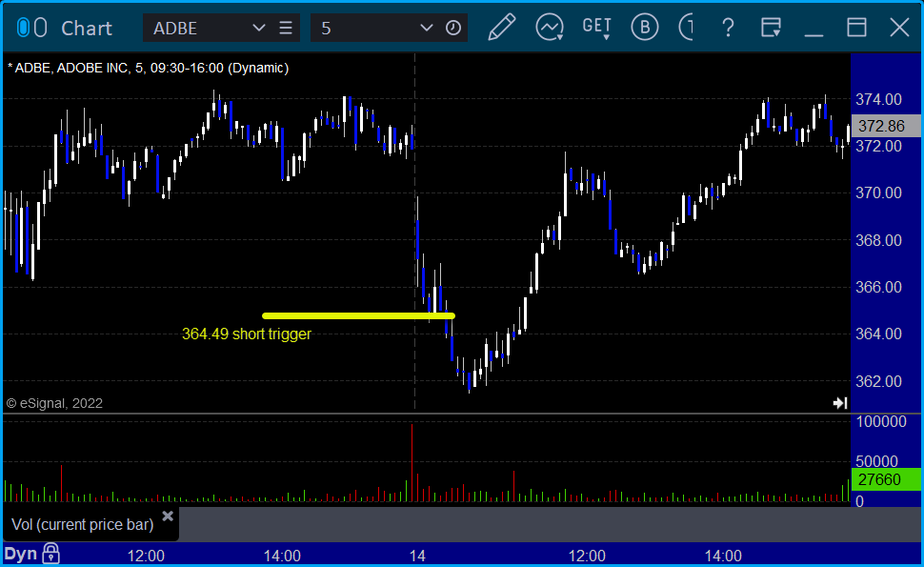This screenshot has width=924, height=567.
Task: Open the studies chart-line icon menu
Action: [550, 27]
